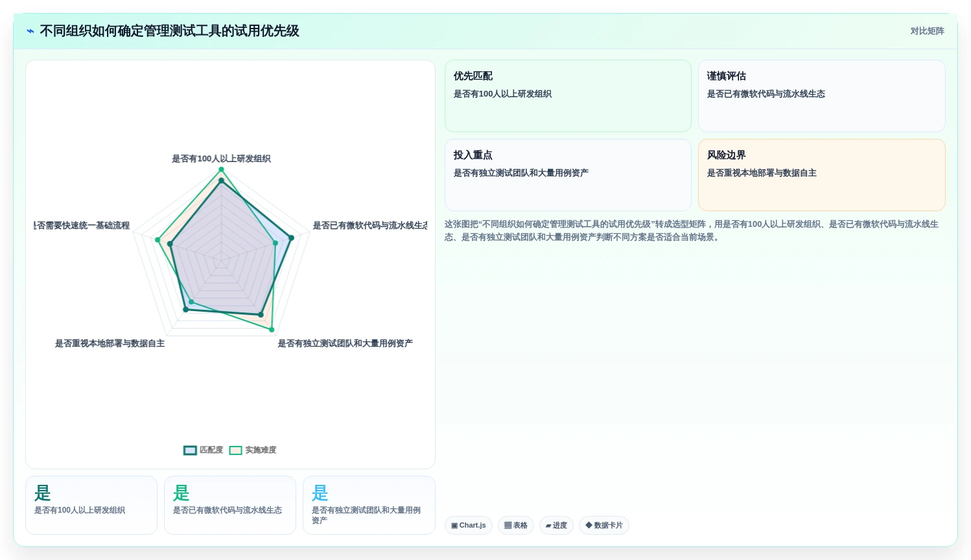
Task: Click radar axis label 是否有100人以上研发组织
Action: click(x=221, y=159)
